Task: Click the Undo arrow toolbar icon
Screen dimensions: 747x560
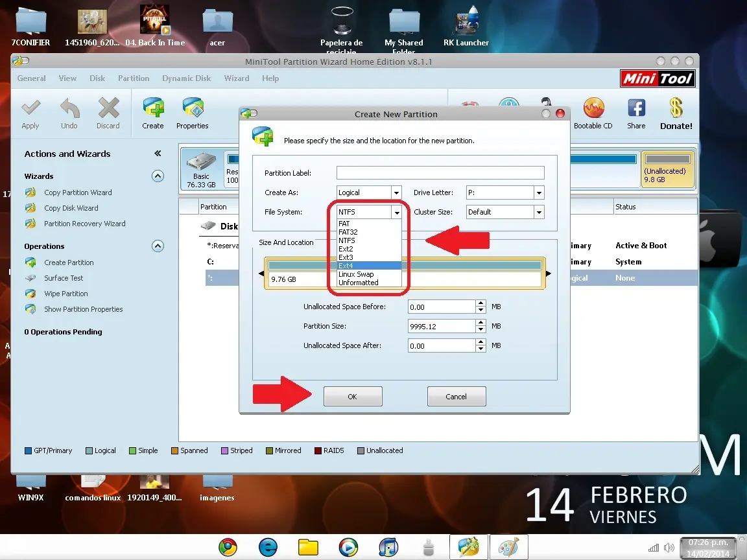Action: [69, 108]
